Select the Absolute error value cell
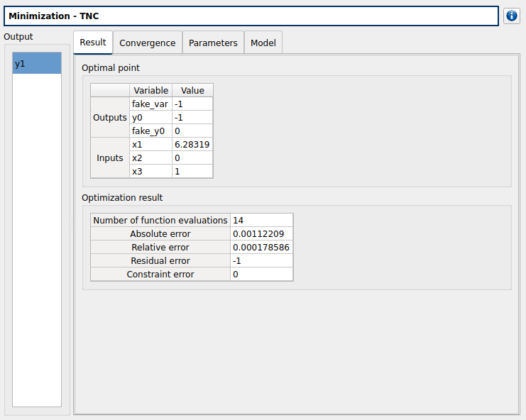This screenshot has width=526, height=420. [x=261, y=234]
